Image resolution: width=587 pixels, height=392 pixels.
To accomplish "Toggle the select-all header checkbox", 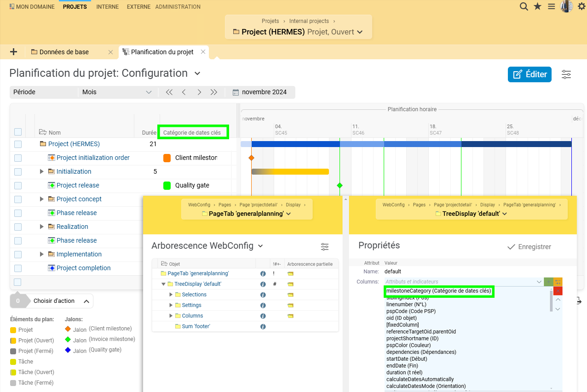I will tap(18, 132).
